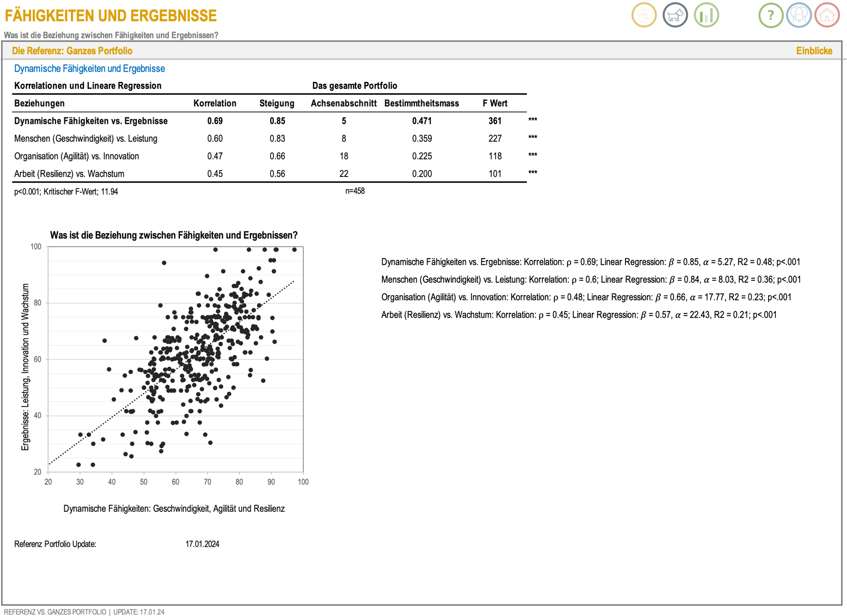Click Achsenabschnitt value 18
This screenshot has height=616, width=847.
(x=344, y=156)
